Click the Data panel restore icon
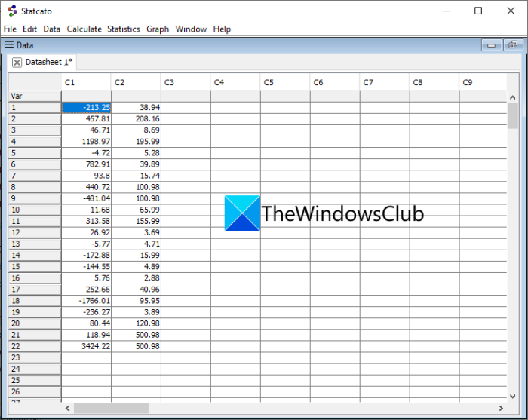The image size is (528, 420). coord(513,45)
